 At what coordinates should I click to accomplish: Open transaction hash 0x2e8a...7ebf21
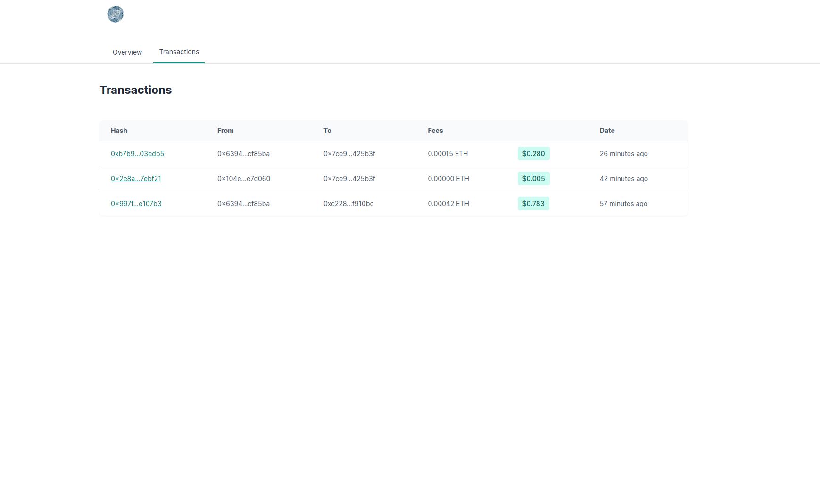click(x=136, y=179)
